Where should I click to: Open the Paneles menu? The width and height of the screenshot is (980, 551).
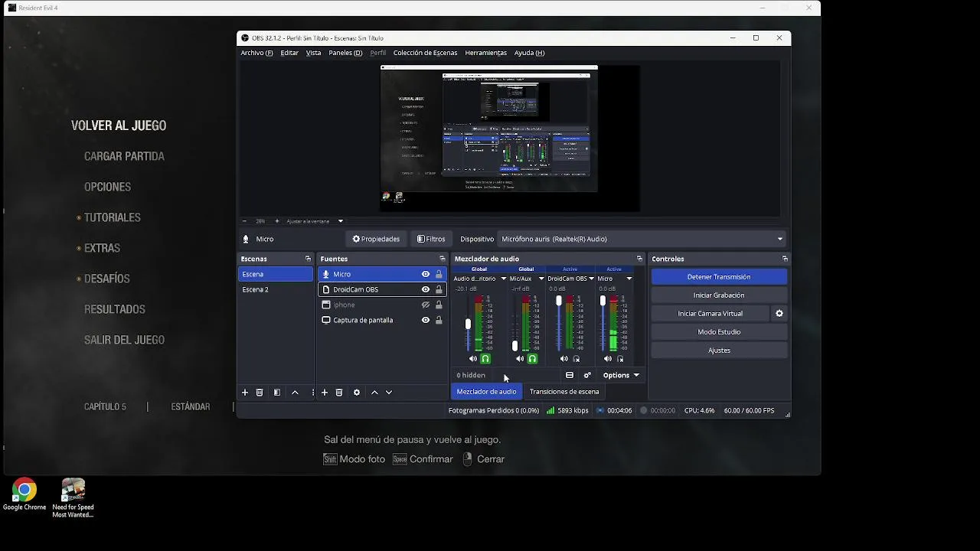(x=345, y=53)
